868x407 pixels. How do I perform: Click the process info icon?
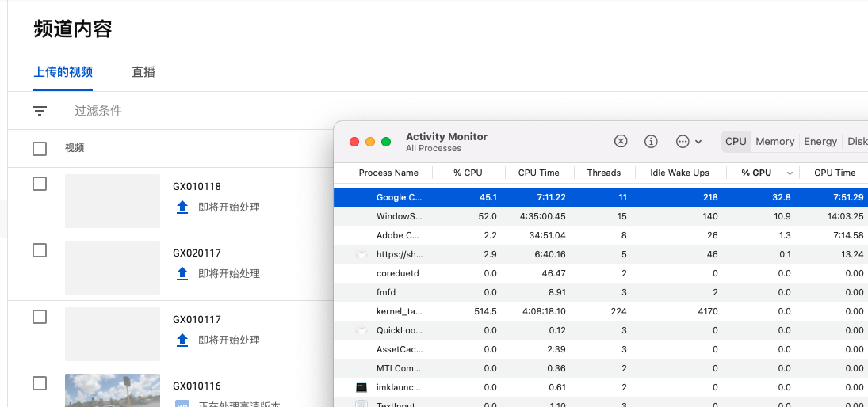651,141
